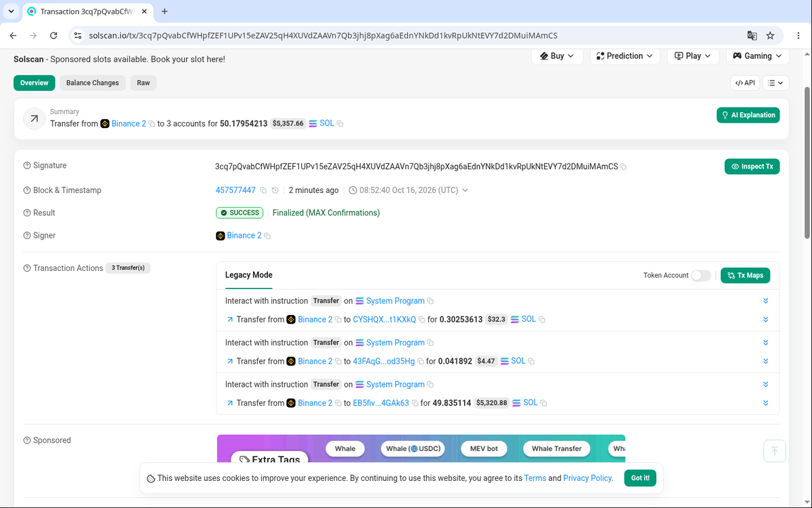
Task: Copy the CYSHQX...t1KXkQ address
Action: click(x=422, y=320)
